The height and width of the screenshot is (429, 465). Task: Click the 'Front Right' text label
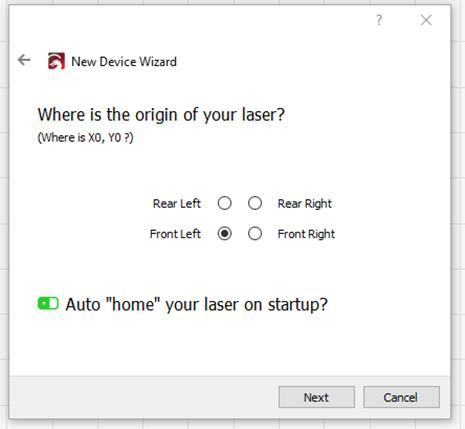tap(306, 234)
